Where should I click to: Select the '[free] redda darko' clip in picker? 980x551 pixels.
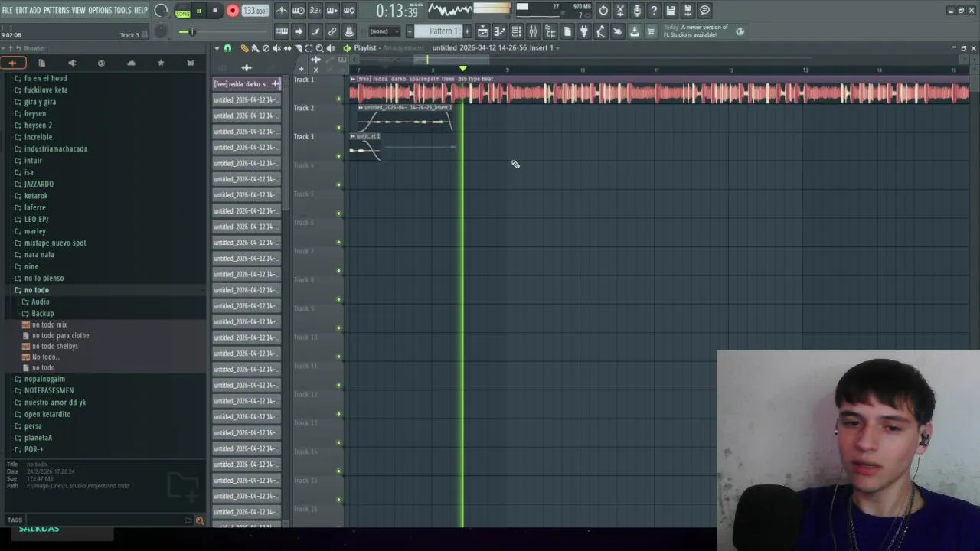click(247, 84)
